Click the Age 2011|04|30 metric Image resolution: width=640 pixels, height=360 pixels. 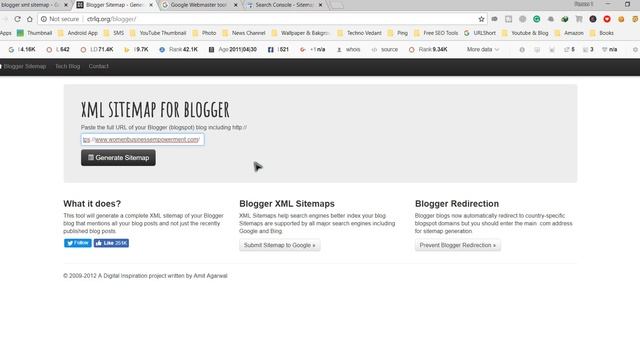(233, 49)
